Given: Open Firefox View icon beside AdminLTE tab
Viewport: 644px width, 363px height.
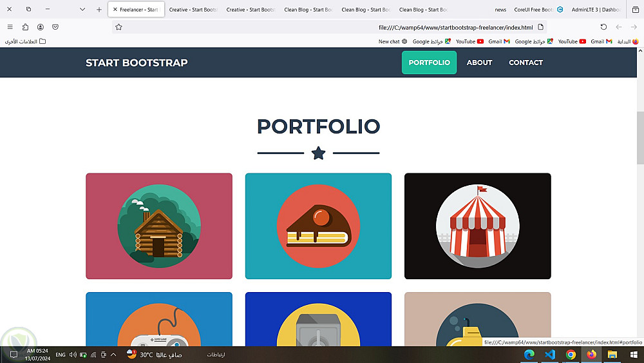Looking at the screenshot, I should 636,10.
